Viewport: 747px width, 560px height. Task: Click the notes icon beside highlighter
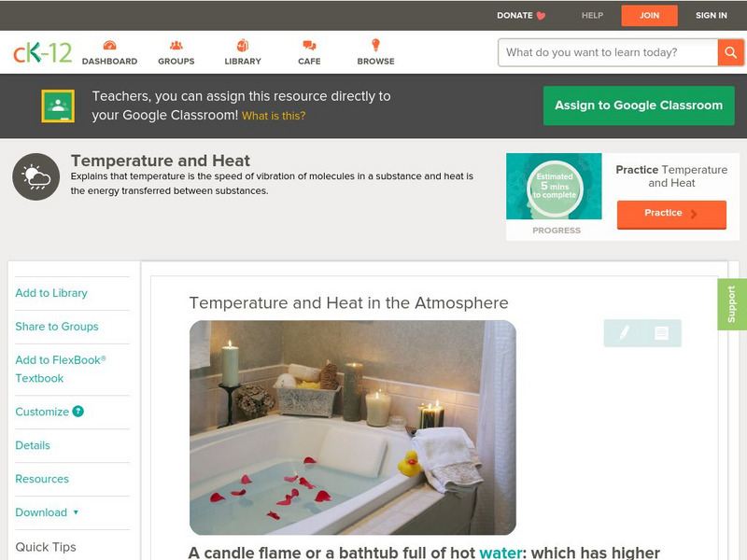pyautogui.click(x=661, y=333)
